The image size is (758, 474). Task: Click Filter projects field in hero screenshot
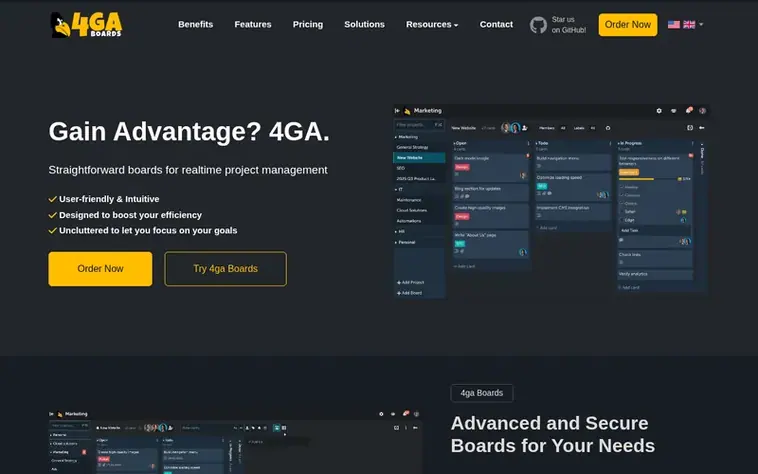(419, 125)
